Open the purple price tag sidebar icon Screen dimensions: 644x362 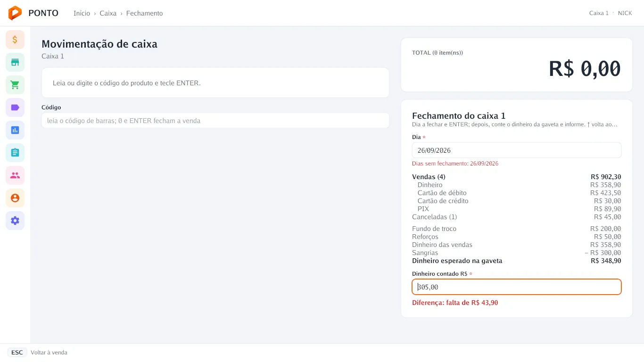tap(15, 107)
